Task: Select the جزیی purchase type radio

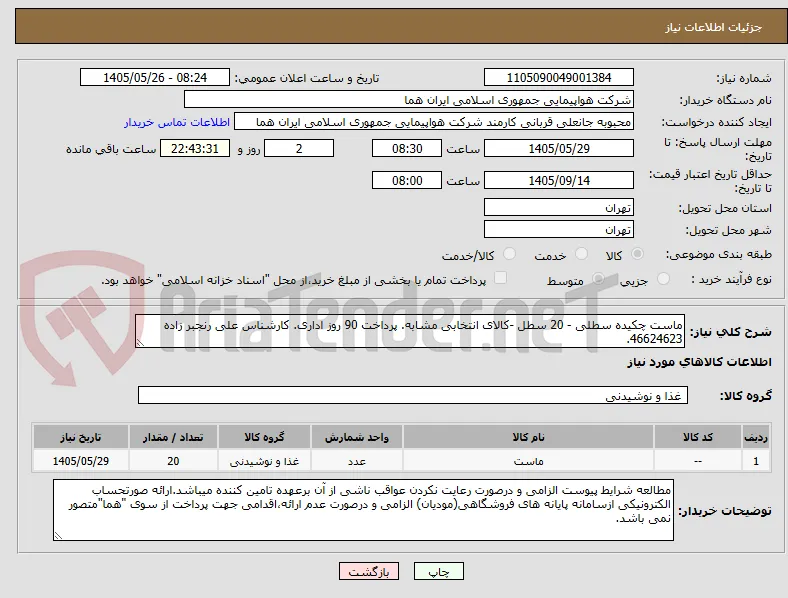Action: coord(663,279)
